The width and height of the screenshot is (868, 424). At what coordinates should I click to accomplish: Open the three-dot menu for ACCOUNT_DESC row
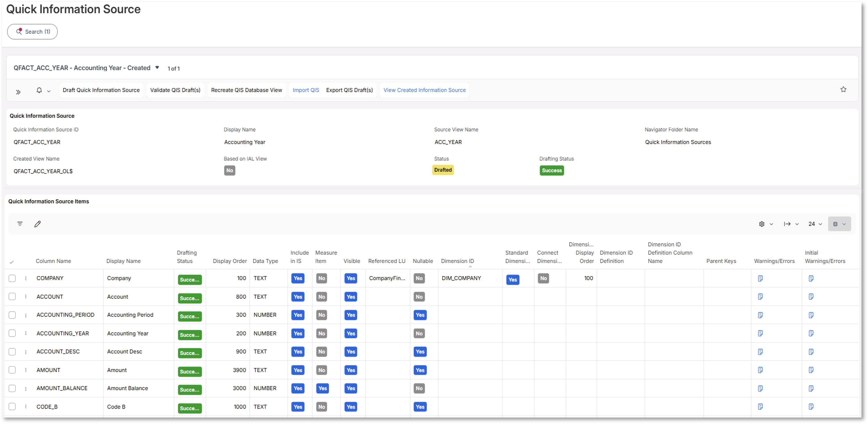point(26,352)
